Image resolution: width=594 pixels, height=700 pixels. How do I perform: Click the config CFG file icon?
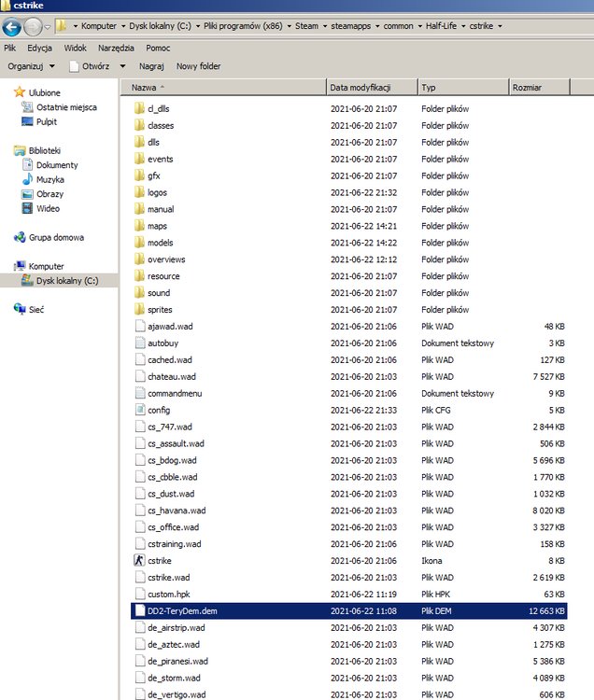click(140, 410)
